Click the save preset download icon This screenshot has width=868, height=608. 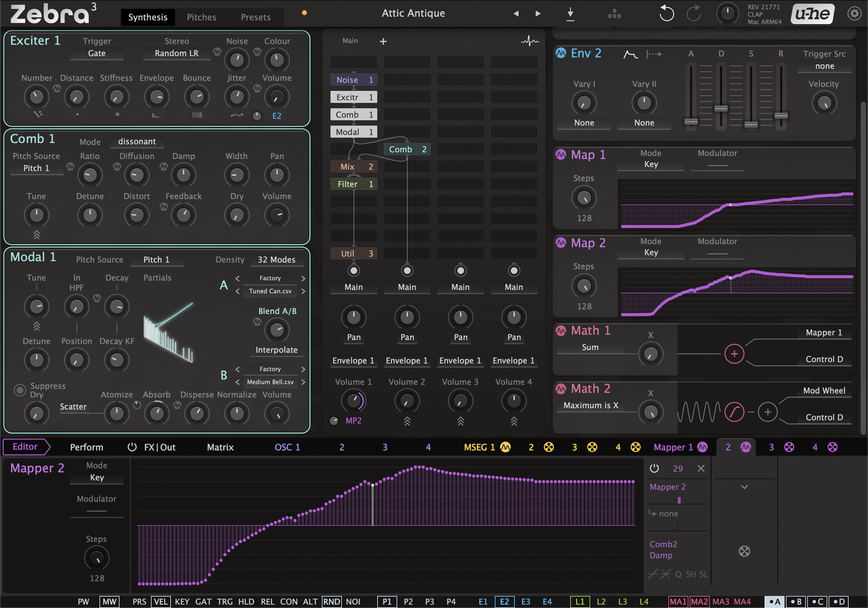pos(570,14)
